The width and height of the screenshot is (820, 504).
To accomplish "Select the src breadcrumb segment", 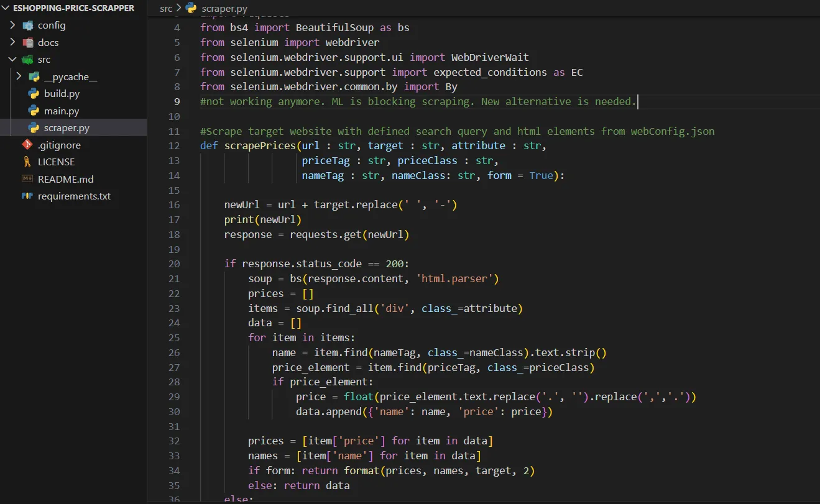I will [165, 8].
